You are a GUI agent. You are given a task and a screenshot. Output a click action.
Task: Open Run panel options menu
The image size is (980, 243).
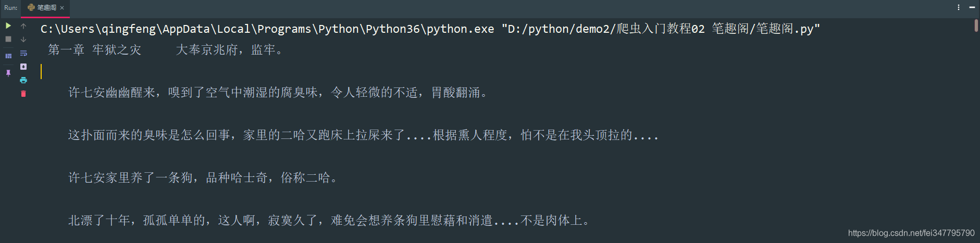(x=959, y=7)
